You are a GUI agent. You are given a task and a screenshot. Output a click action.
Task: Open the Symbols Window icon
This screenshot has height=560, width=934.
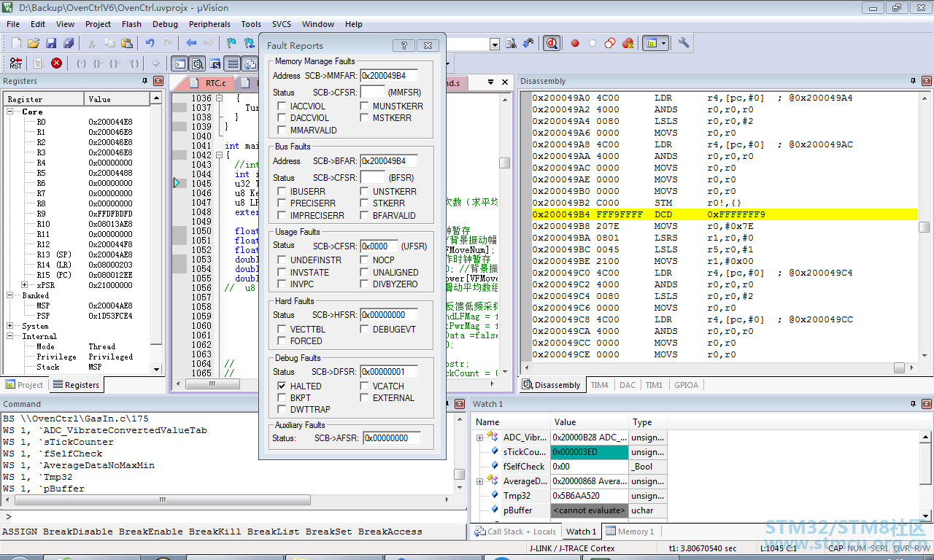coord(215,63)
